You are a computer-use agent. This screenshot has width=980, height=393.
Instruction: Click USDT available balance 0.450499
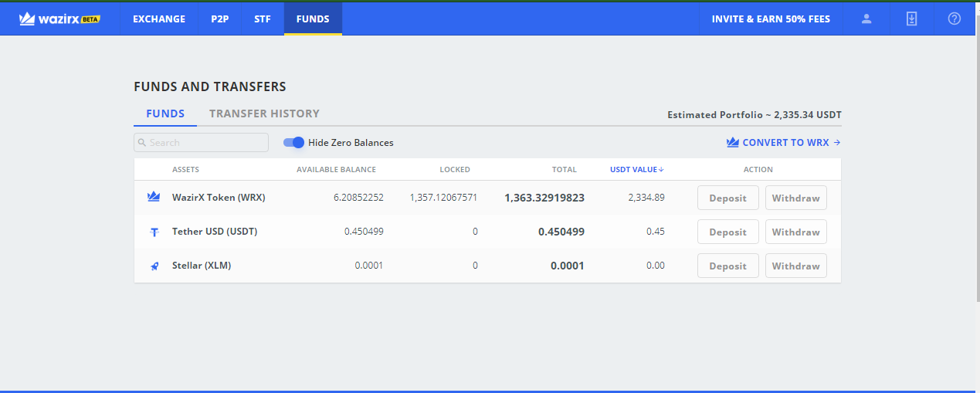(364, 232)
